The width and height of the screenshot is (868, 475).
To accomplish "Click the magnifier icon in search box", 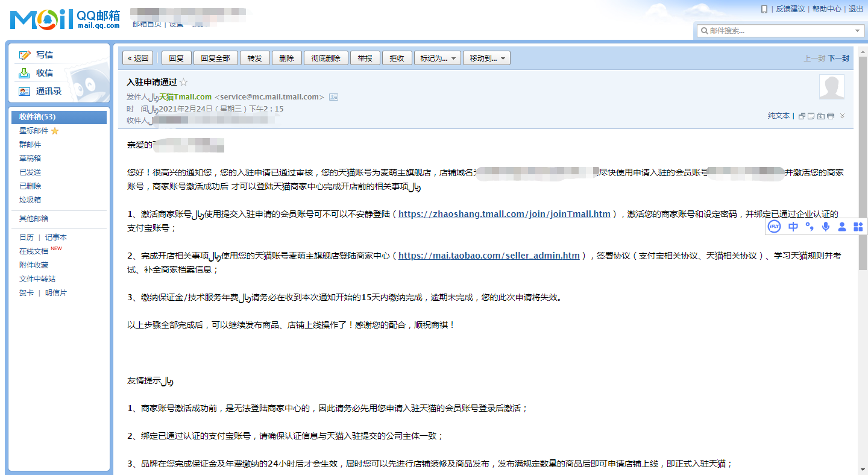I will 704,31.
